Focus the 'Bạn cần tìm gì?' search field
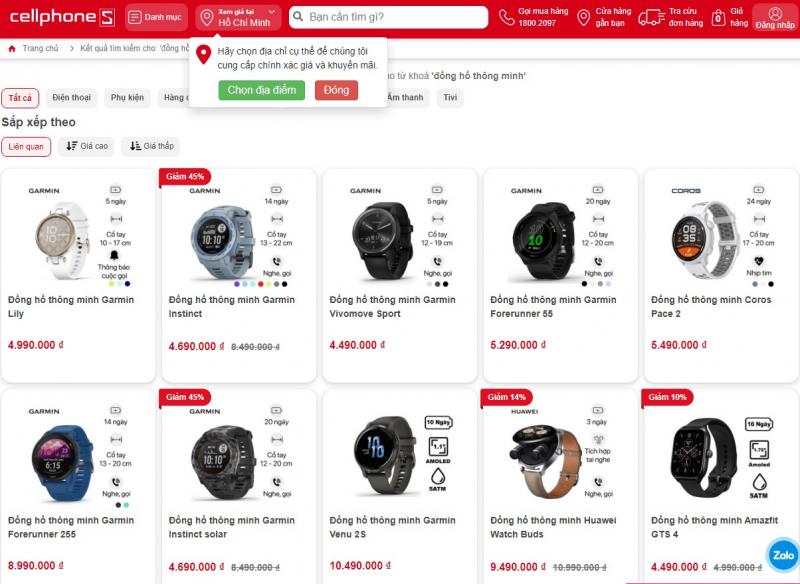Screen dimensions: 800x584 pos(389,17)
